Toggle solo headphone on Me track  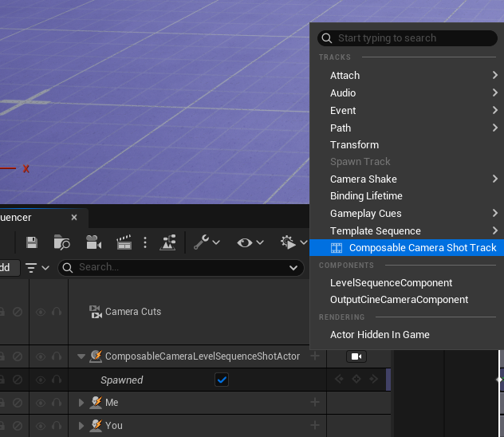(x=57, y=403)
